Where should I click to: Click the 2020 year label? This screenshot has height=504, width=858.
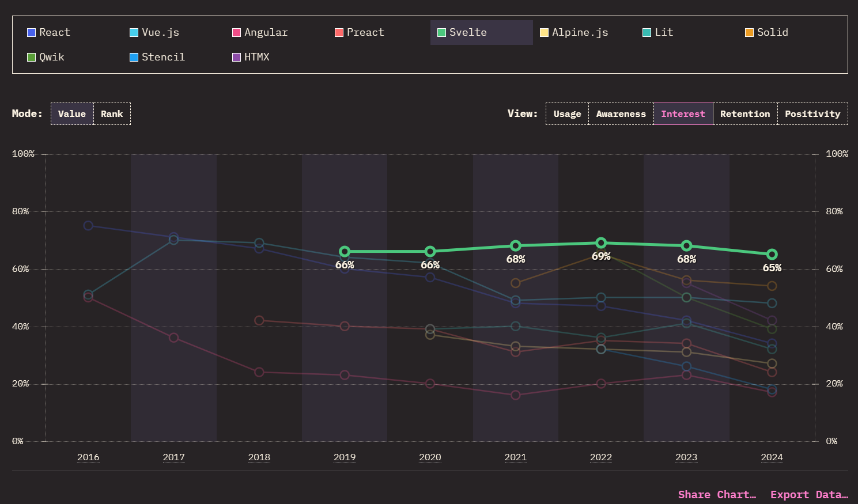(430, 457)
